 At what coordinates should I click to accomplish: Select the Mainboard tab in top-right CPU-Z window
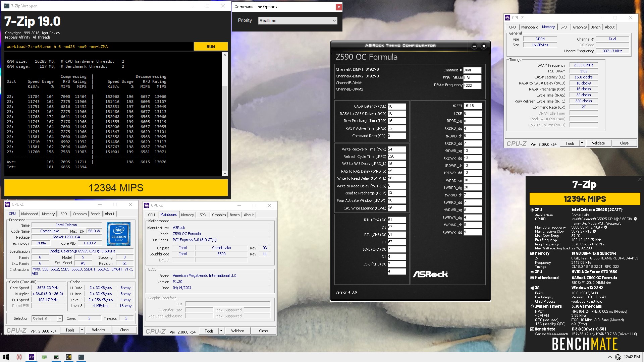[530, 27]
